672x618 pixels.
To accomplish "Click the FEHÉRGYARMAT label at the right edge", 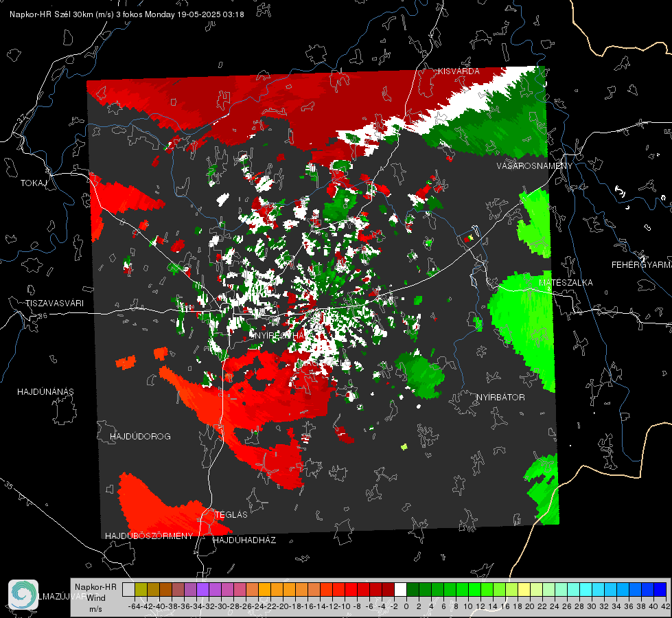I will 642,265.
